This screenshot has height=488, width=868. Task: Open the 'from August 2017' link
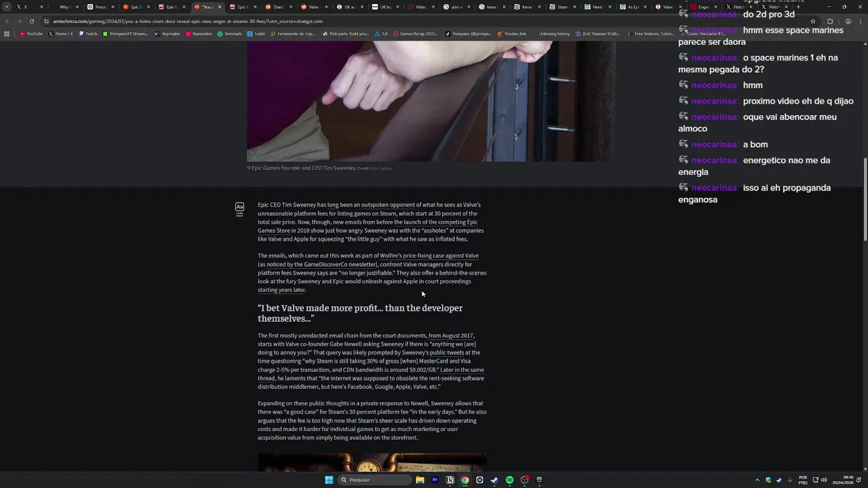[x=451, y=335]
